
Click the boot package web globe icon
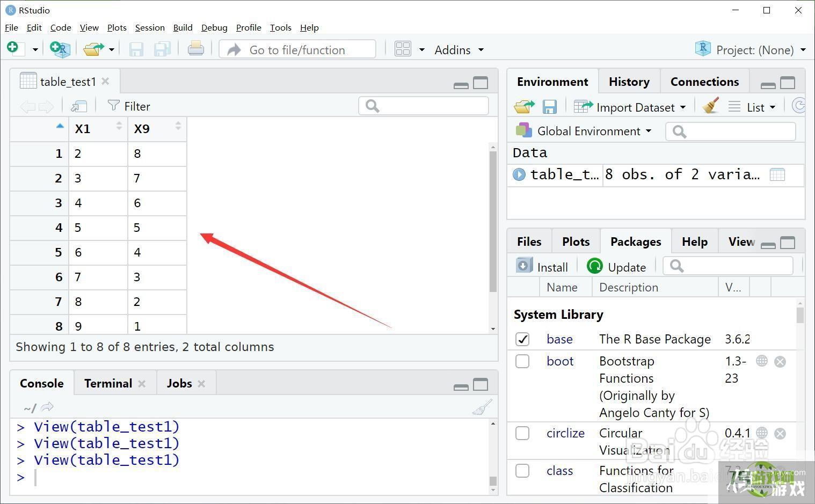761,361
